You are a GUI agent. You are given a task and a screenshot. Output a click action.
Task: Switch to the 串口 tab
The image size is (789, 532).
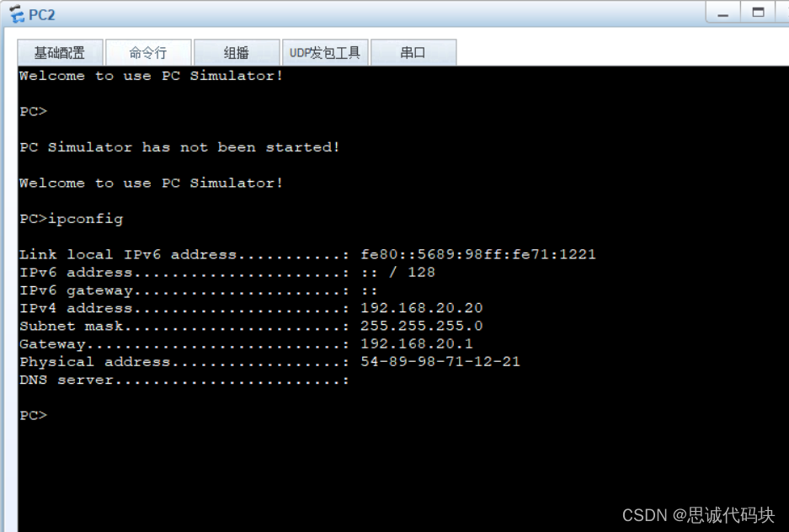click(x=413, y=52)
